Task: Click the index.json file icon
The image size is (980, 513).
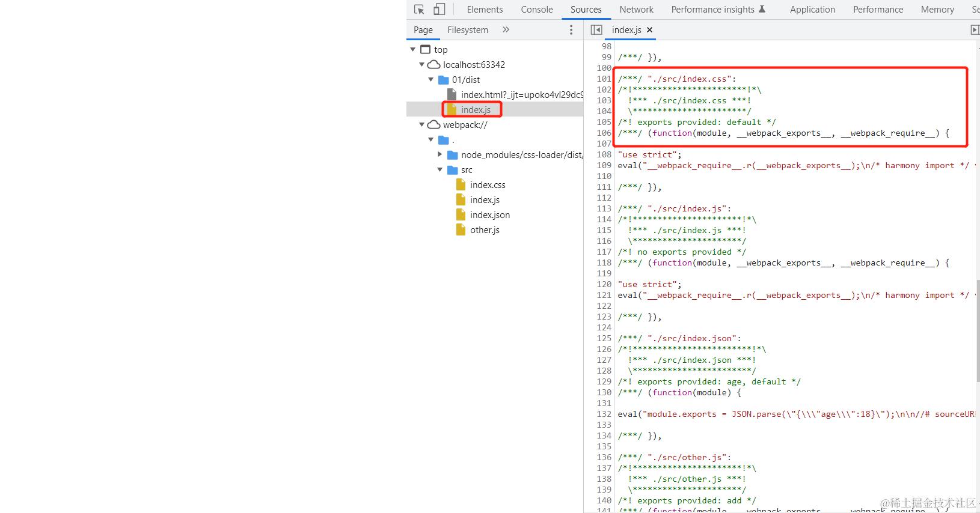Action: [461, 214]
